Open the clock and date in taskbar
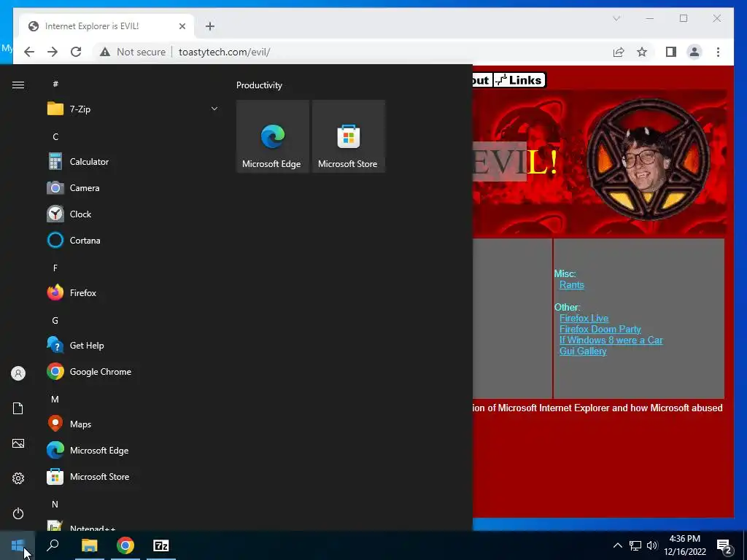747x560 pixels. coord(684,545)
